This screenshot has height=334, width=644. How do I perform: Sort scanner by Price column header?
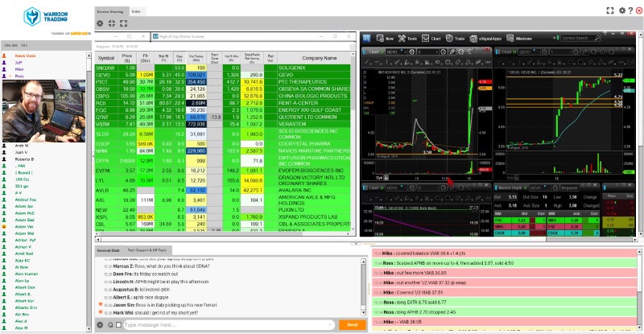[x=127, y=58]
